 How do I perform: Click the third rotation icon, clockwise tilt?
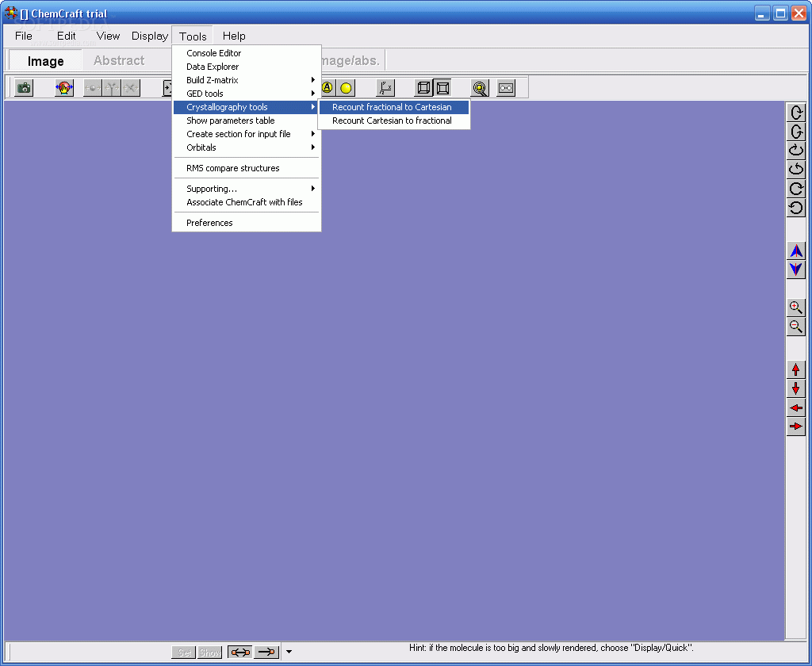click(796, 151)
